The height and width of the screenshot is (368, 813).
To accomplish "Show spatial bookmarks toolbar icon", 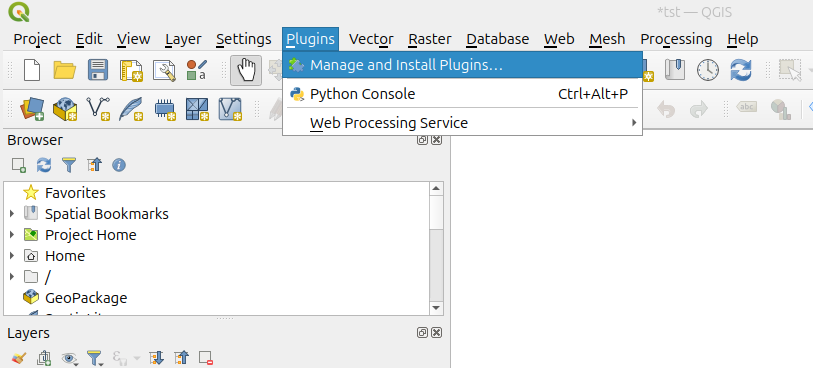I will pos(675,70).
